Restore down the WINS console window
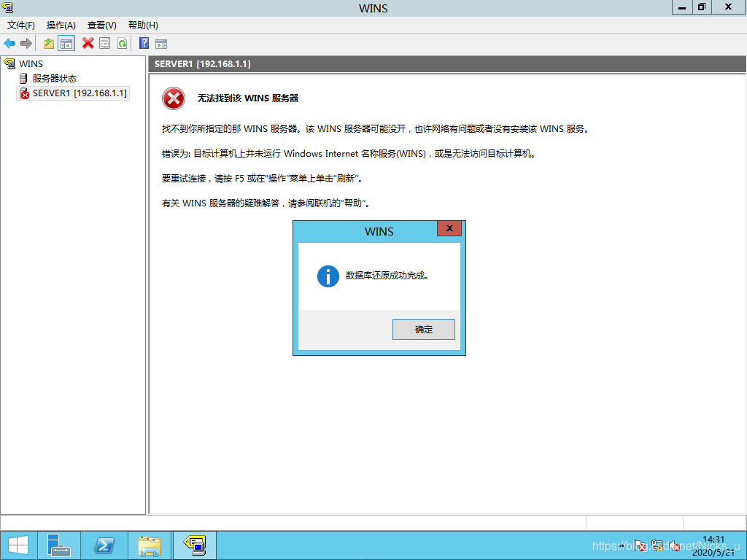This screenshot has height=560, width=747. (x=701, y=7)
